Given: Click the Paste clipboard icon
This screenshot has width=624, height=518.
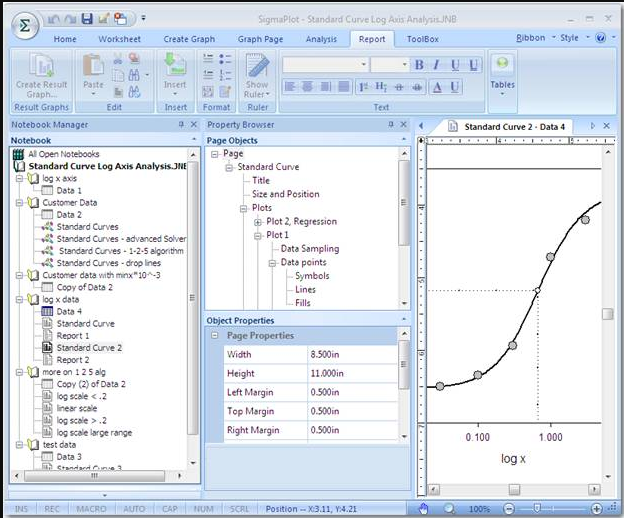Looking at the screenshot, I should coord(93,66).
